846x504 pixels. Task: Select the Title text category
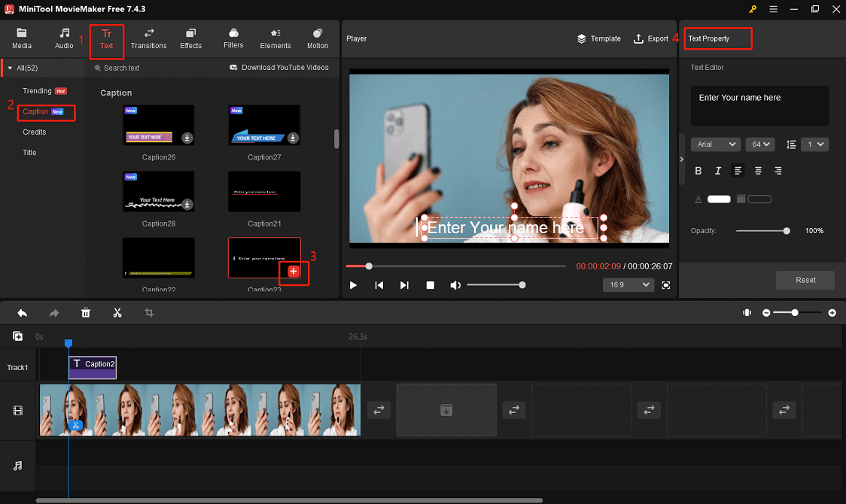tap(29, 153)
